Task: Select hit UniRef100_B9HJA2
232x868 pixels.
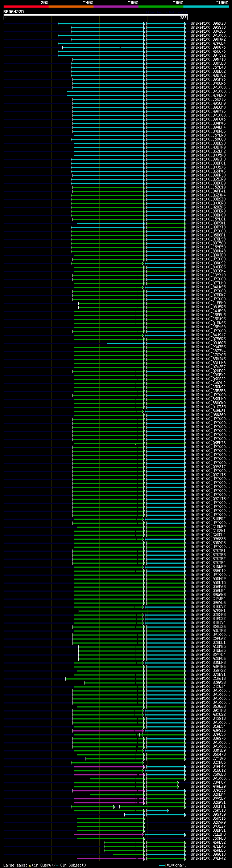Action: [x=208, y=40]
